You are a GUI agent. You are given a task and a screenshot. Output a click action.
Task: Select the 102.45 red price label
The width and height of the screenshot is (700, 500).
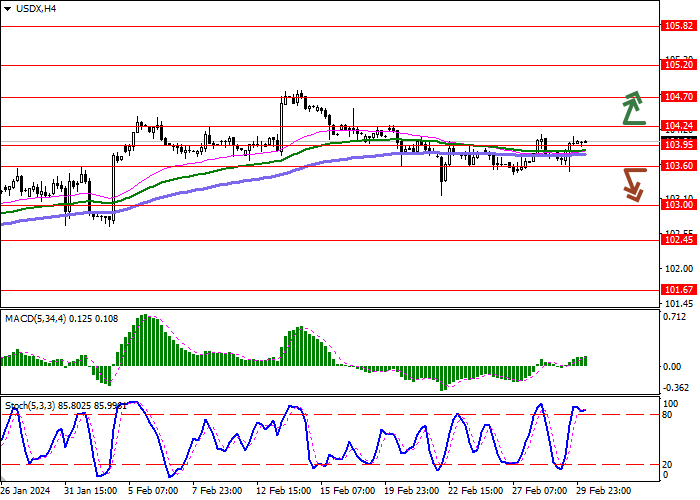click(679, 240)
